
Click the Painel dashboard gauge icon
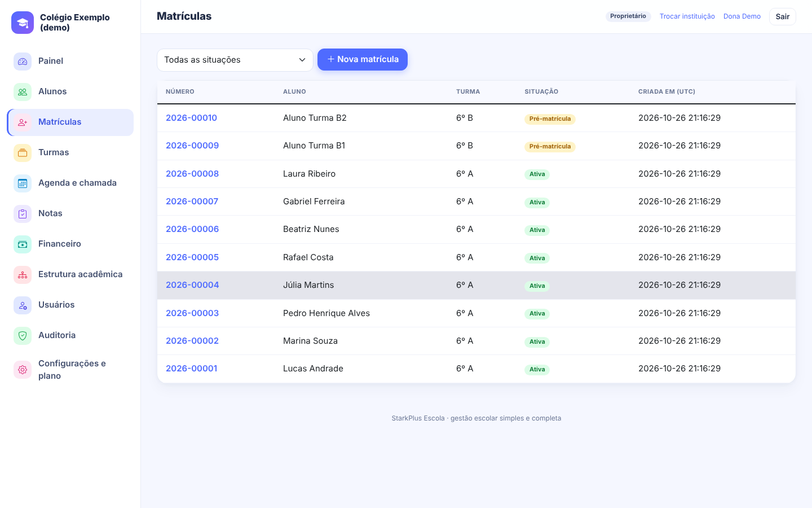click(x=23, y=61)
